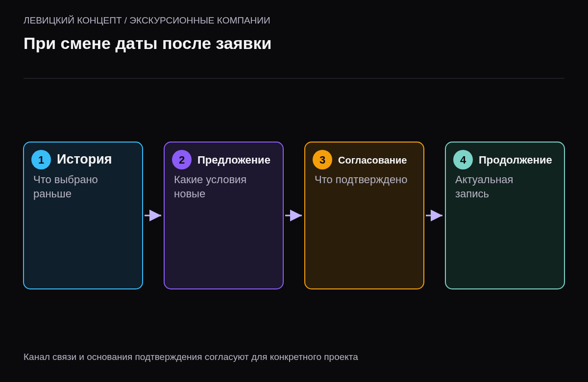This screenshot has height=382, width=588.
Task: Select the Согласование card heading
Action: (x=372, y=160)
